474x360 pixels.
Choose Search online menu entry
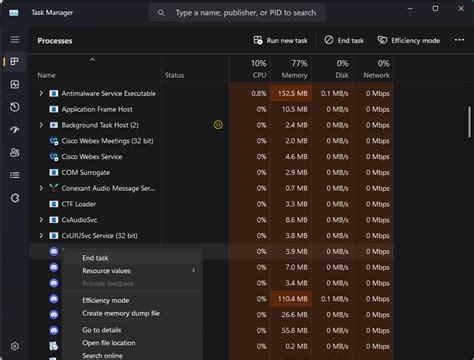coord(132,355)
